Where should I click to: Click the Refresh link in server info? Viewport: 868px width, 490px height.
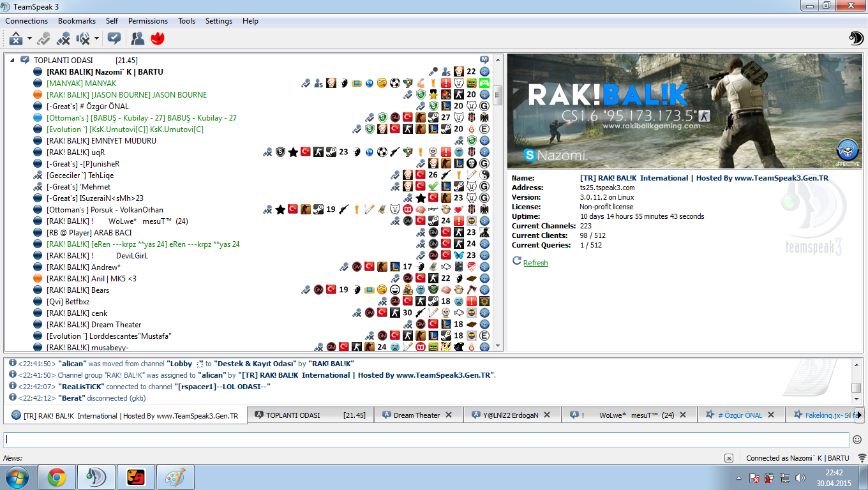tap(535, 263)
